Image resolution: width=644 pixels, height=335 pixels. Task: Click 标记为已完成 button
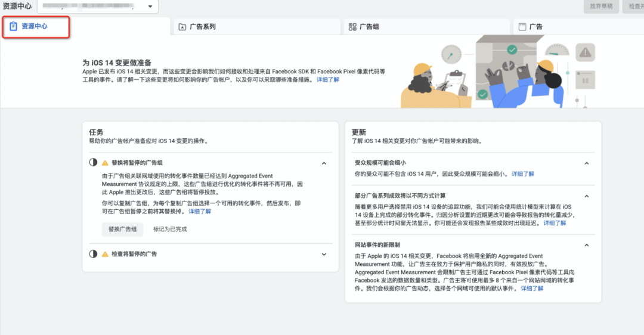[x=170, y=229]
